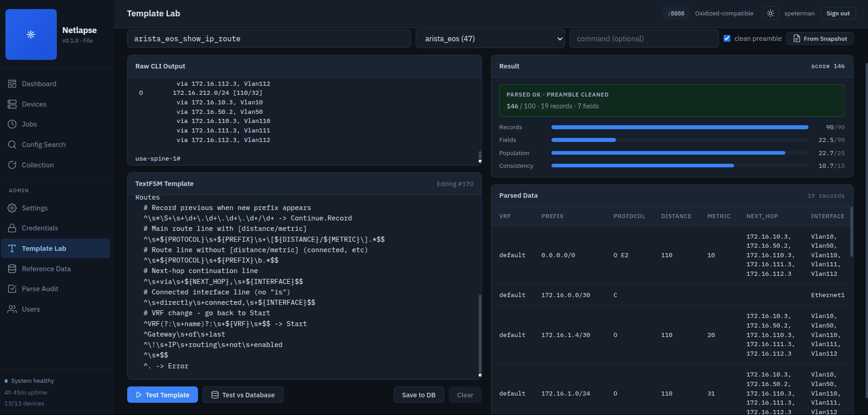The width and height of the screenshot is (868, 415).
Task: Open the Users admin page
Action: click(x=55, y=309)
